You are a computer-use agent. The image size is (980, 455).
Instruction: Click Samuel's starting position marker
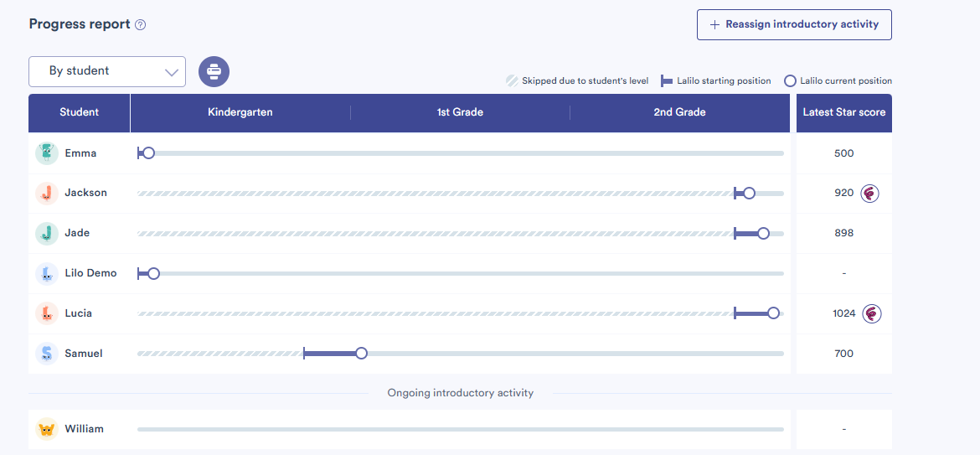click(304, 353)
